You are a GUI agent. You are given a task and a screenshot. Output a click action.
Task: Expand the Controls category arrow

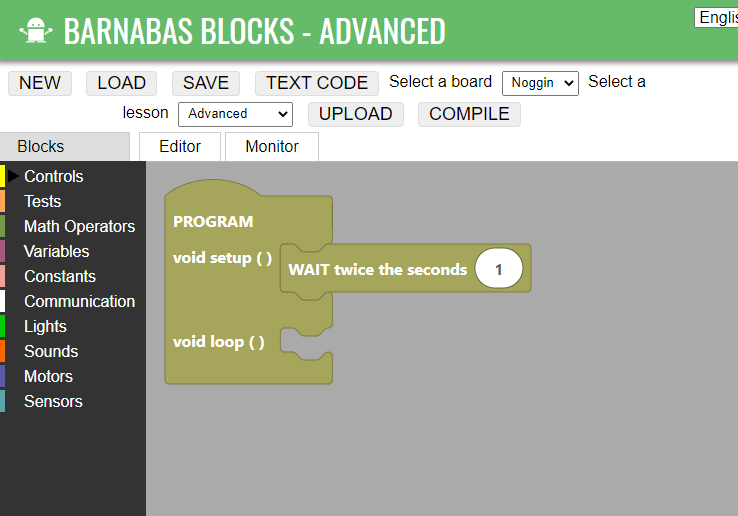click(13, 176)
